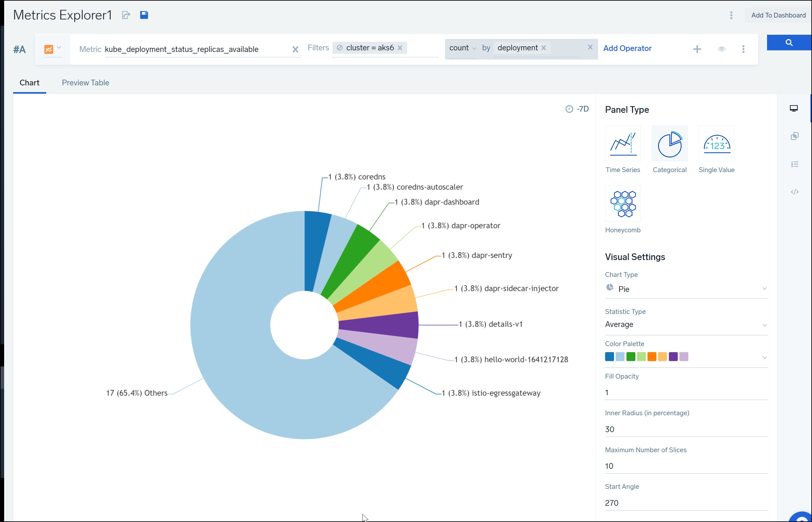Clear the metric name field
Image resolution: width=812 pixels, height=522 pixels.
pos(295,49)
